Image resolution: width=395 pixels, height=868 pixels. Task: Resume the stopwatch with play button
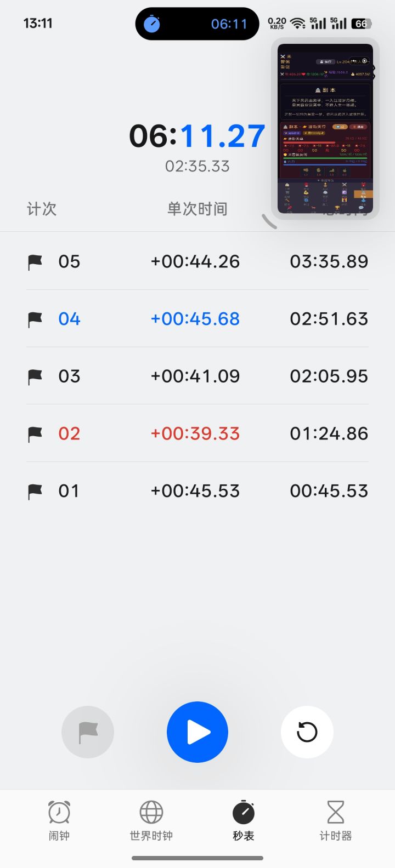(198, 732)
